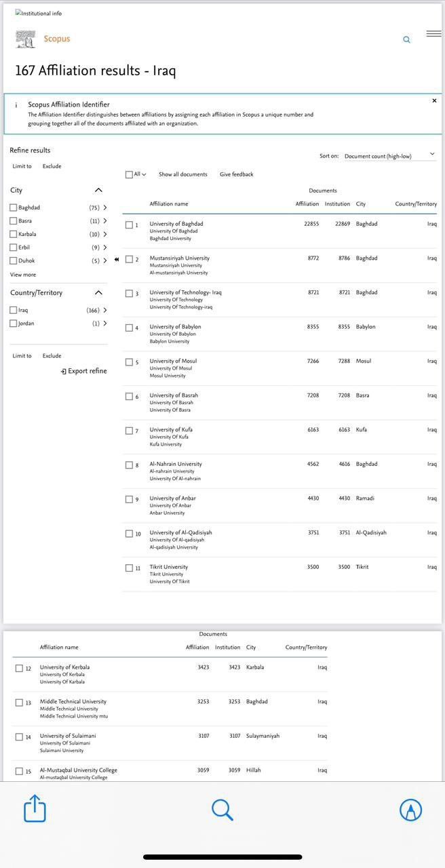Click View more under City filters
Viewport: 445px width, 868px height.
tap(23, 275)
